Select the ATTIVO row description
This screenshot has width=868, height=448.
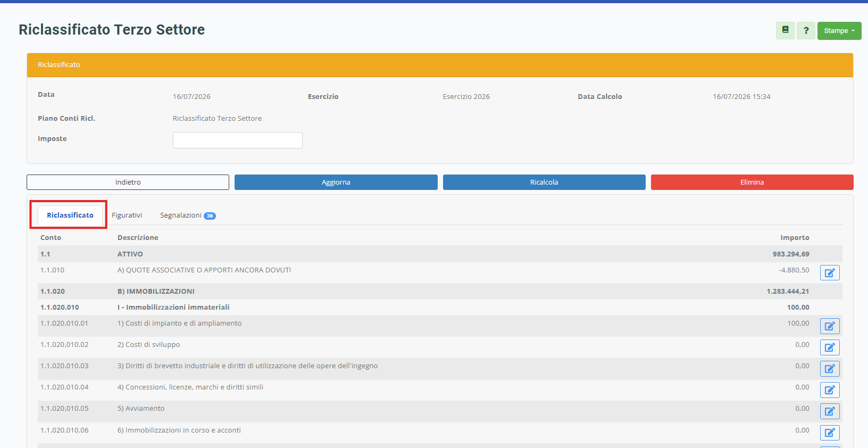(130, 254)
